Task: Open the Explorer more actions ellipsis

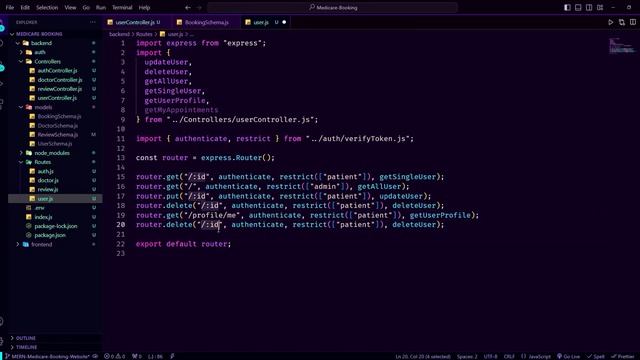Action: (93, 22)
